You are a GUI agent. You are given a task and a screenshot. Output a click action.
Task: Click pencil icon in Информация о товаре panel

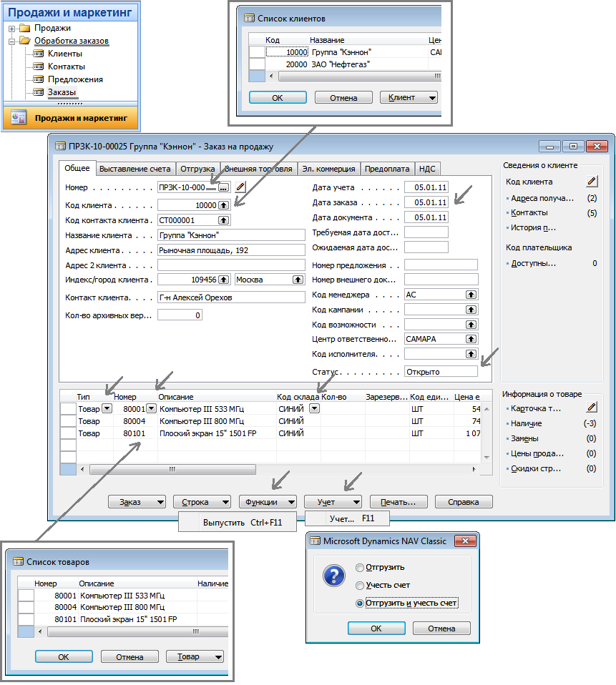pos(592,407)
